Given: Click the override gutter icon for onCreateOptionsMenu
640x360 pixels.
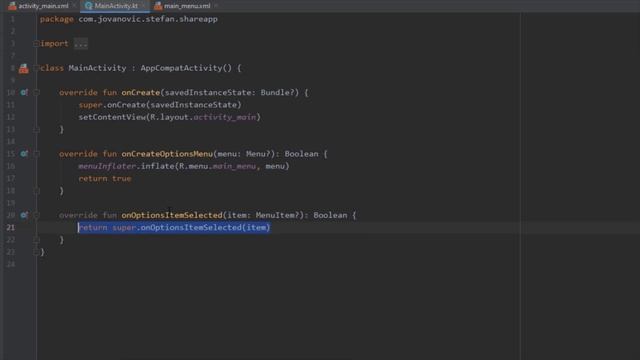Looking at the screenshot, I should [x=24, y=154].
